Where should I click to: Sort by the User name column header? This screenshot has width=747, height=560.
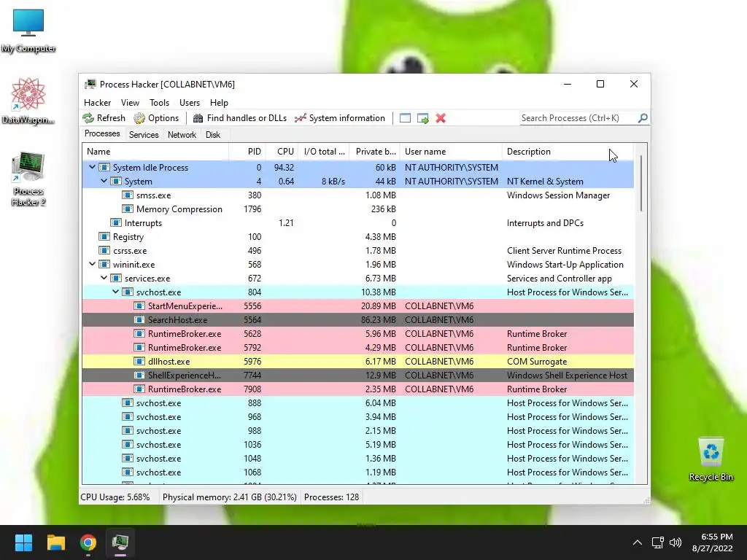coord(451,152)
